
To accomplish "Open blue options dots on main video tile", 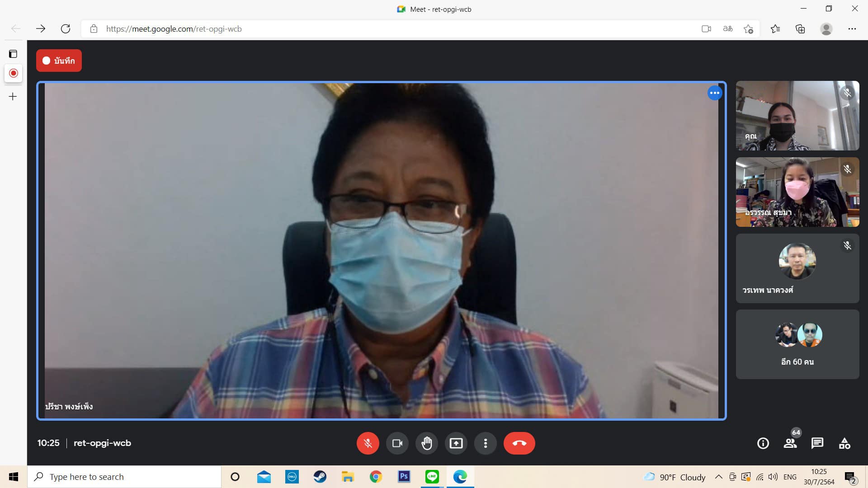I will point(714,93).
